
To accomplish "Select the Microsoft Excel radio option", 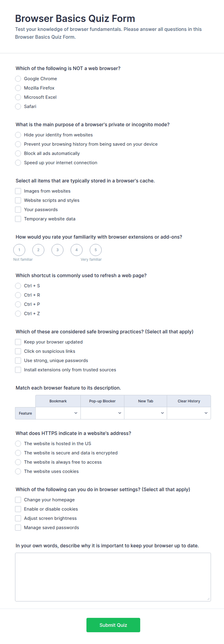I will 18,97.
